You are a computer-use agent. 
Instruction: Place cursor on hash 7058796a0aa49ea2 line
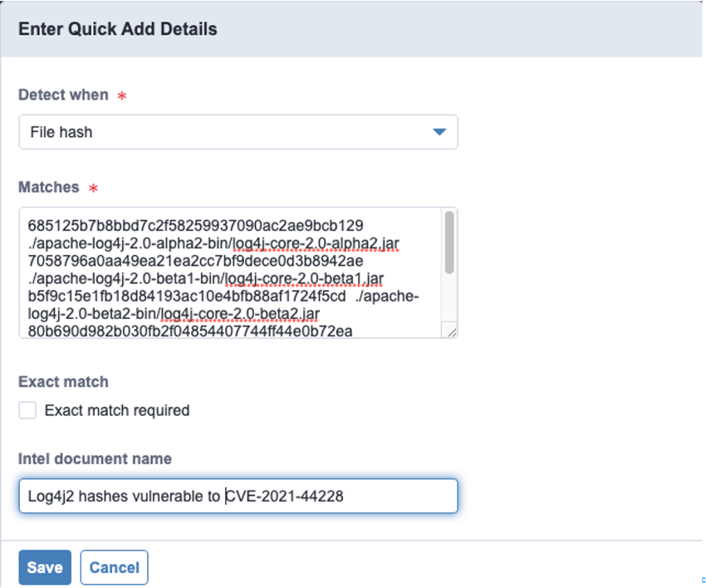coord(195,261)
